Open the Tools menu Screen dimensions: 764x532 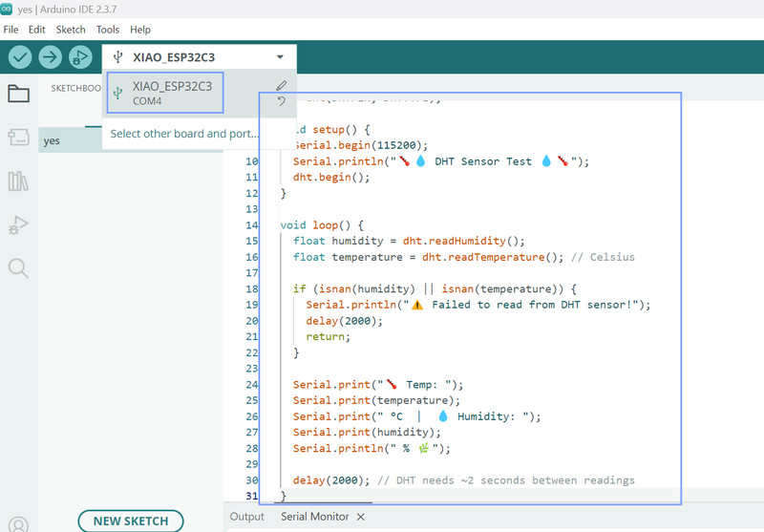108,30
